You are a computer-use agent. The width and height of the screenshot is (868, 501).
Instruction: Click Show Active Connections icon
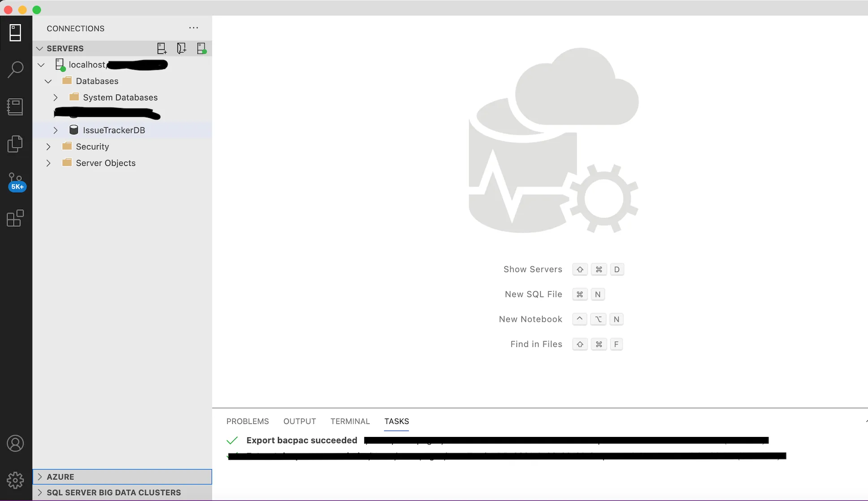click(x=201, y=48)
